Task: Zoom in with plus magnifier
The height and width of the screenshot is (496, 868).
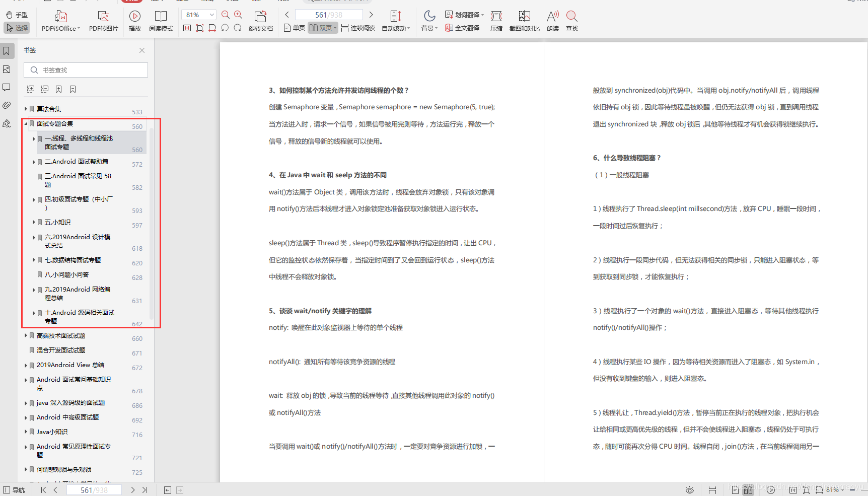Action: click(238, 15)
